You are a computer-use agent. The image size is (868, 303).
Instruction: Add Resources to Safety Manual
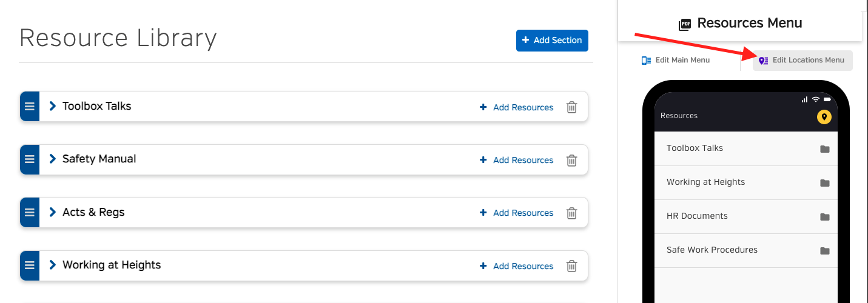pyautogui.click(x=516, y=160)
